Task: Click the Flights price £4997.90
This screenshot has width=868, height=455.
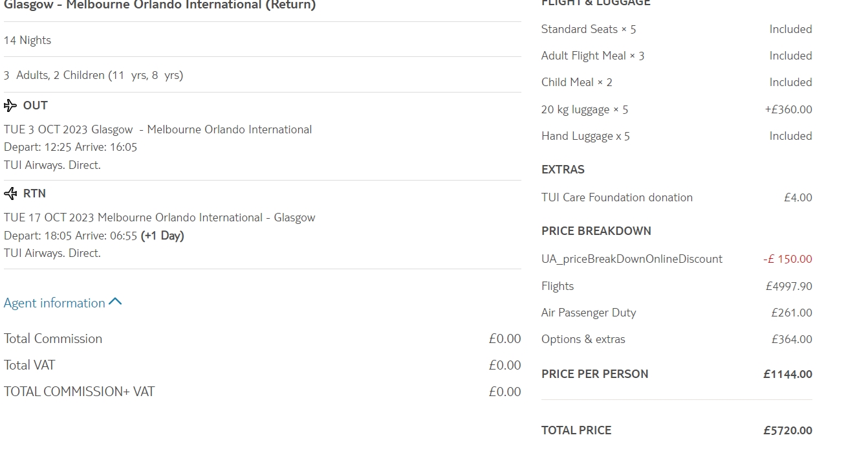Action: pos(788,286)
